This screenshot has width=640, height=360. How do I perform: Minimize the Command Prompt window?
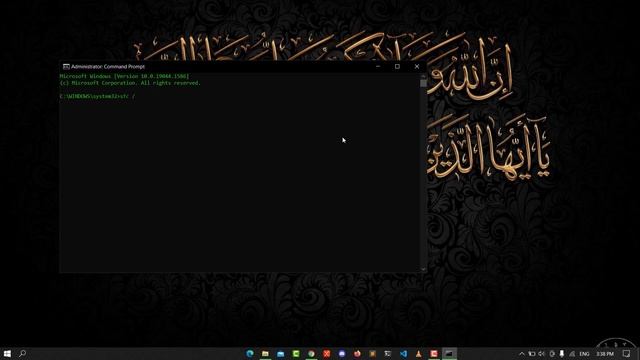[378, 66]
